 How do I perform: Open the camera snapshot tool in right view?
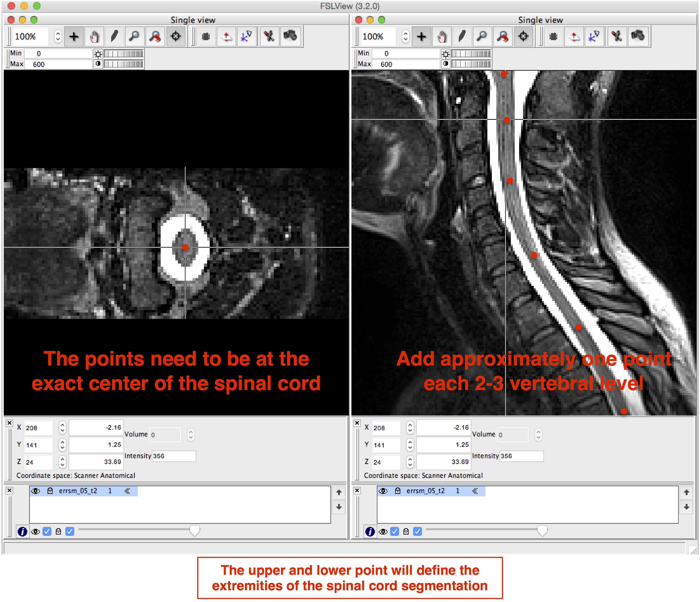[x=638, y=36]
